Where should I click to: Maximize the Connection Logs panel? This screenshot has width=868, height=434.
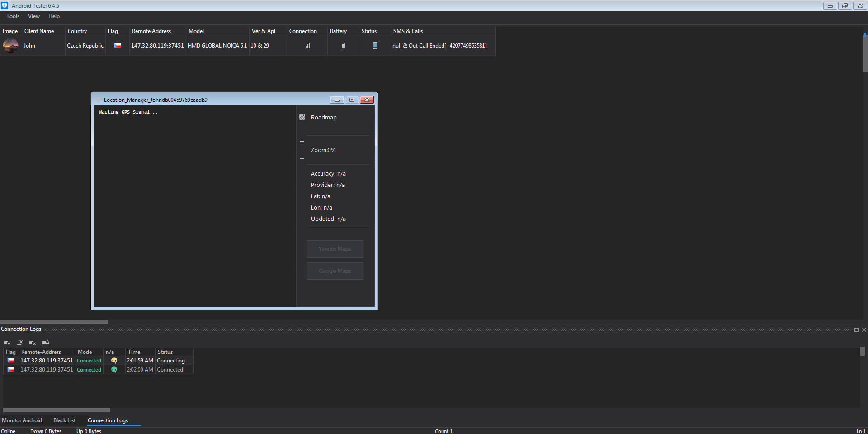(x=856, y=329)
